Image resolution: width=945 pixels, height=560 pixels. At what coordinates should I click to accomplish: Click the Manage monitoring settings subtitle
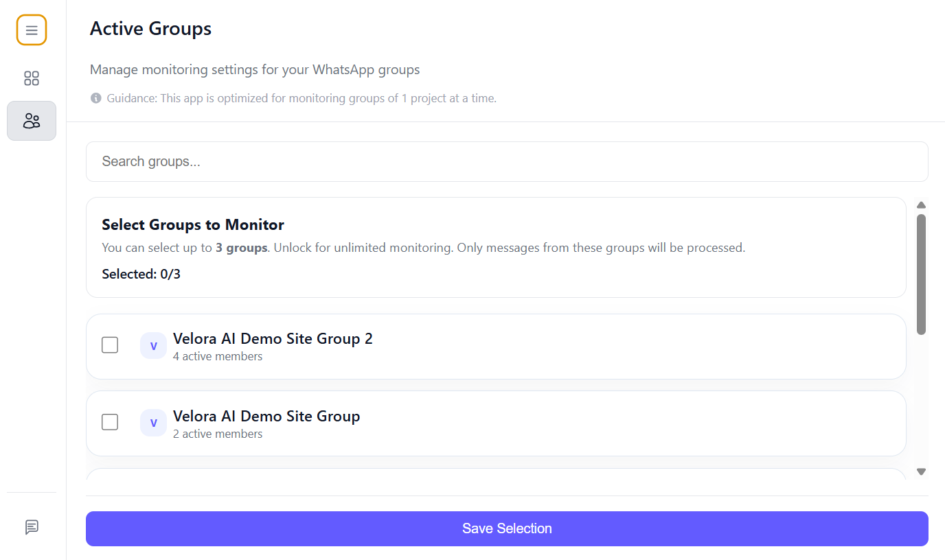255,69
